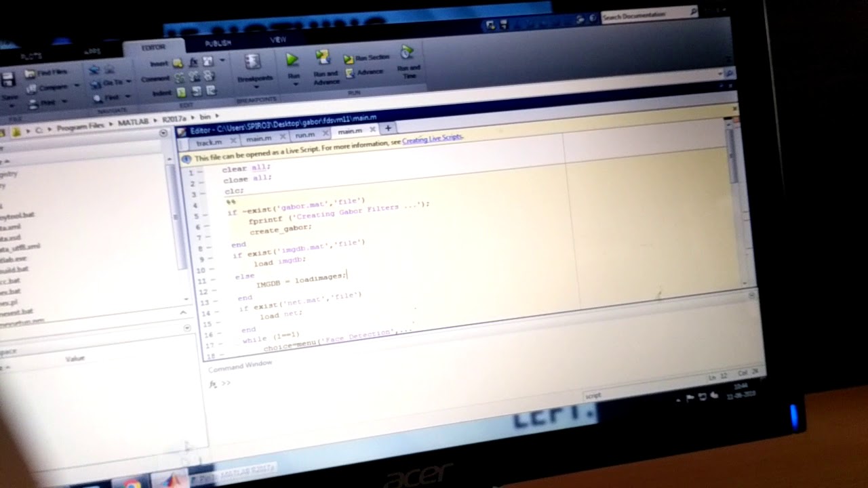Viewport: 868px width, 488px height.
Task: Click R2017a in the address path
Action: 174,120
